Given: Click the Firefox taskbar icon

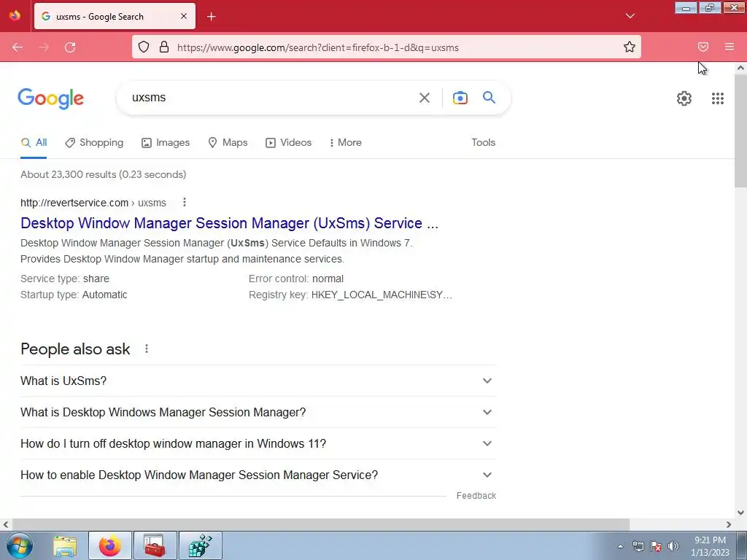Looking at the screenshot, I should (x=110, y=545).
